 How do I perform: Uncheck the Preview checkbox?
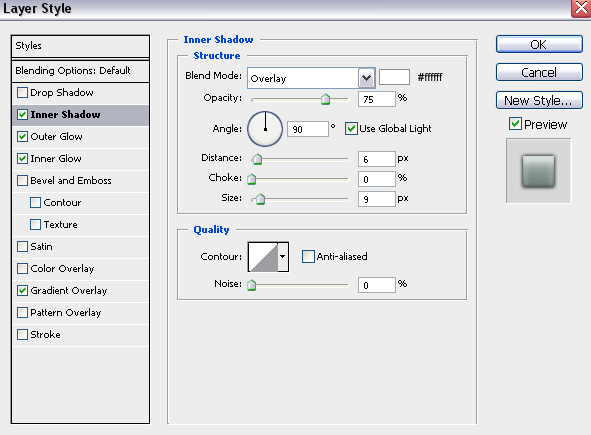tap(515, 124)
